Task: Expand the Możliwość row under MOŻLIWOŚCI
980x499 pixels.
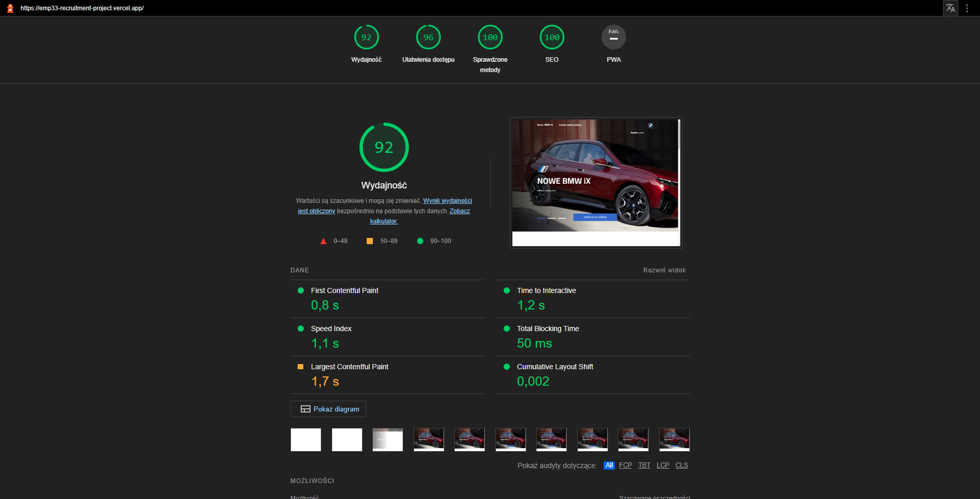Action: tap(304, 496)
